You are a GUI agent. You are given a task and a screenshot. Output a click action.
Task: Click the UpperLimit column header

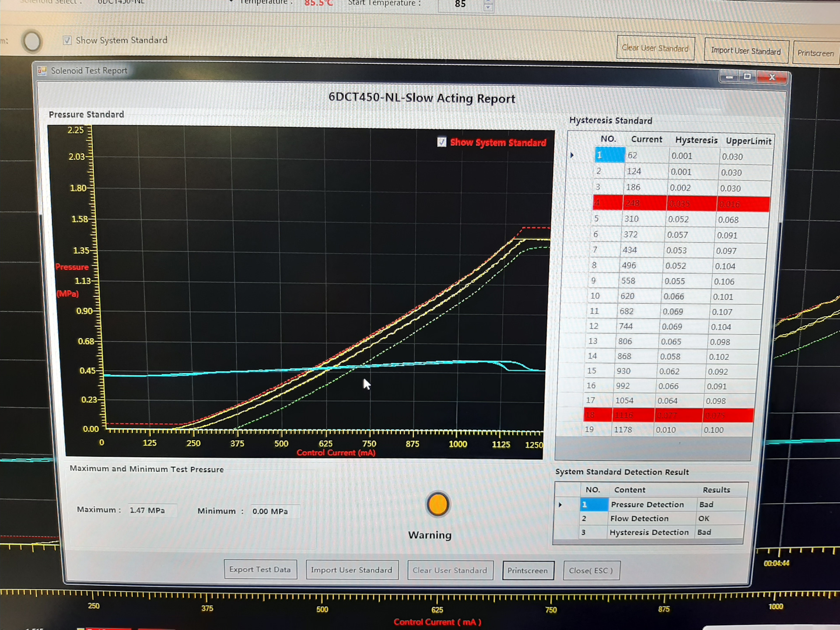coord(748,141)
